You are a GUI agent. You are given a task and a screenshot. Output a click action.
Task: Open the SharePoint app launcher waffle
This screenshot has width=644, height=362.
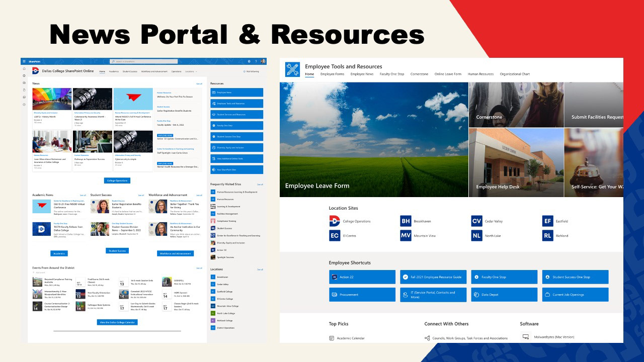24,61
